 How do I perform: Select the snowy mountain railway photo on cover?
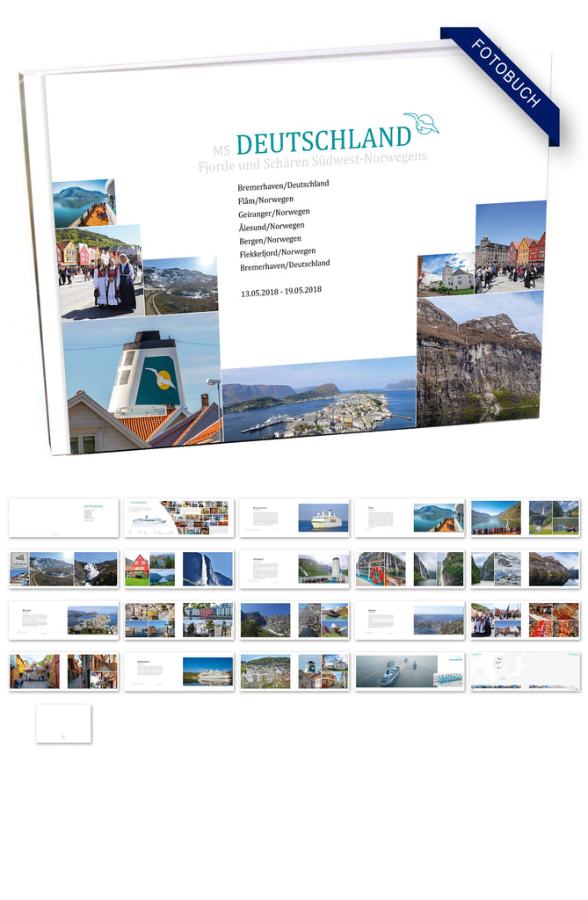(180, 286)
